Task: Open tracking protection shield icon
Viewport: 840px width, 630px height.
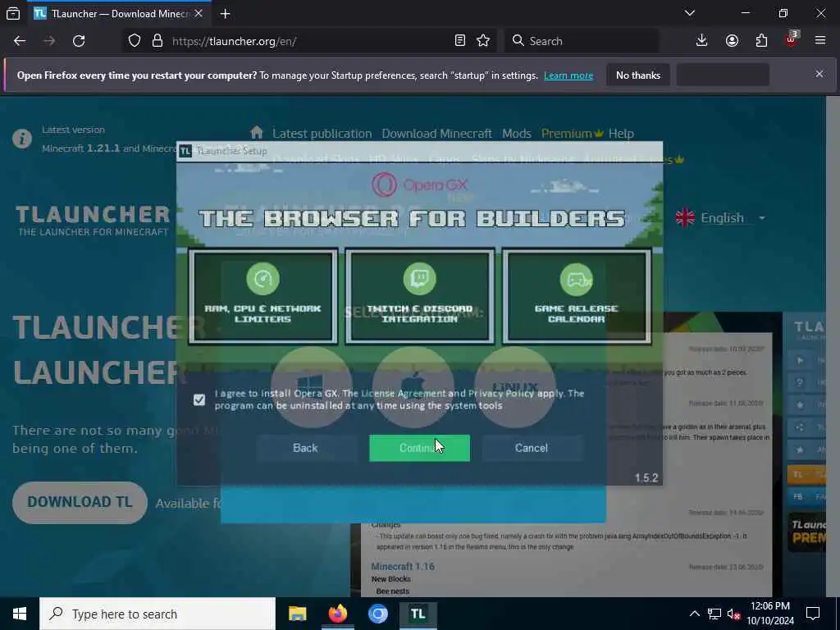Action: [135, 41]
